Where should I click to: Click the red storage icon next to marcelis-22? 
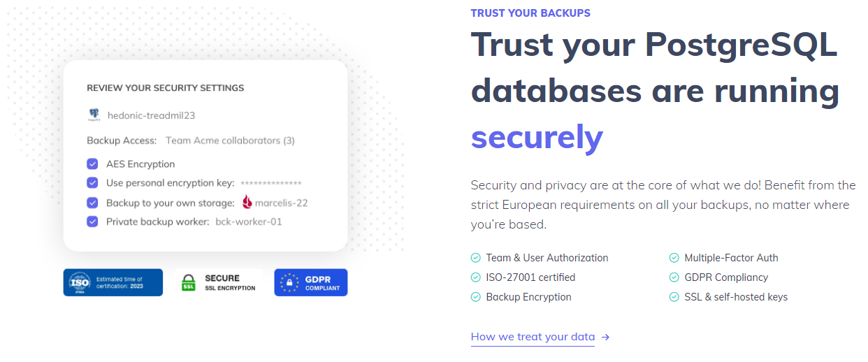[x=247, y=203]
